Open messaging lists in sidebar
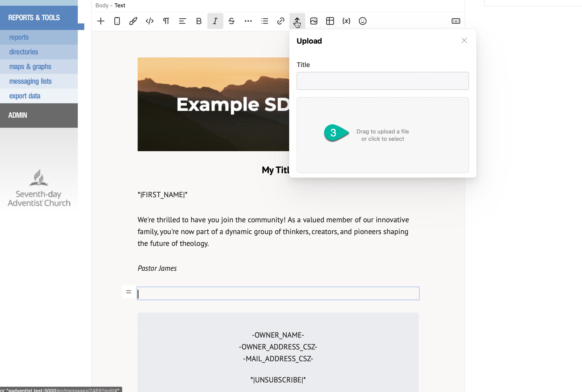Screen dimensions: 582x392 (30, 81)
